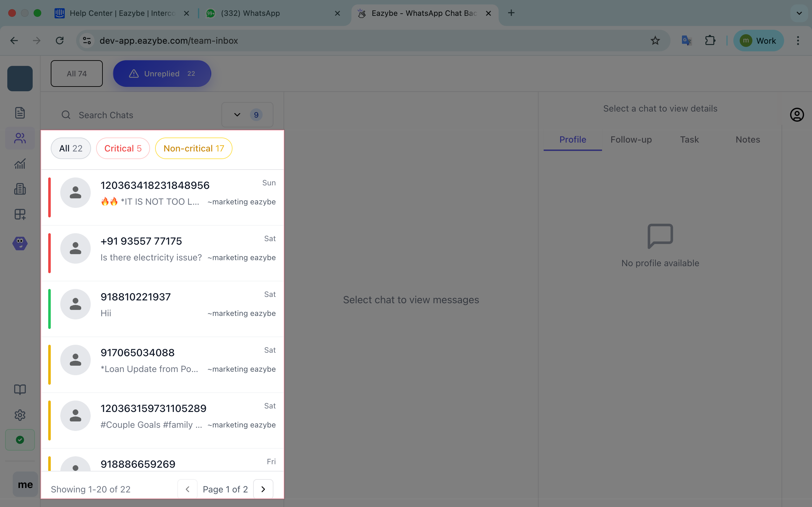The width and height of the screenshot is (812, 507).
Task: Switch to the Notes tab
Action: (748, 139)
